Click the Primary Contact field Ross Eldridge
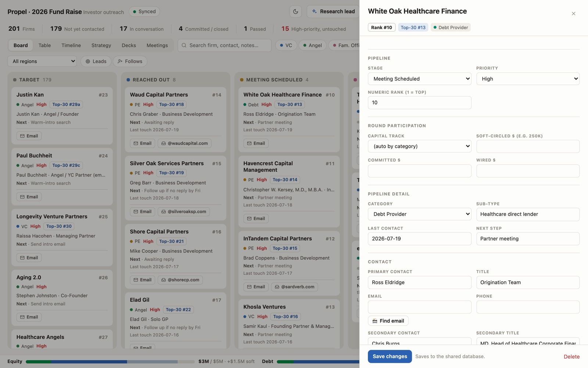 [419, 282]
